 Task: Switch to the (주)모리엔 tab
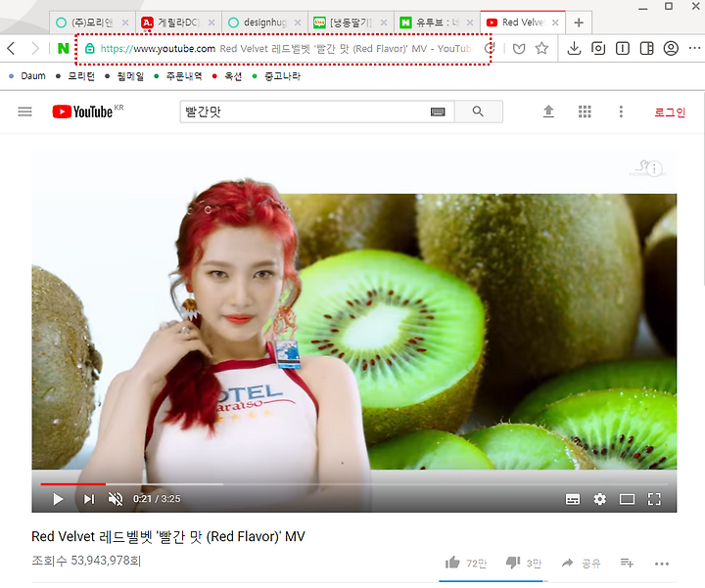[x=92, y=23]
